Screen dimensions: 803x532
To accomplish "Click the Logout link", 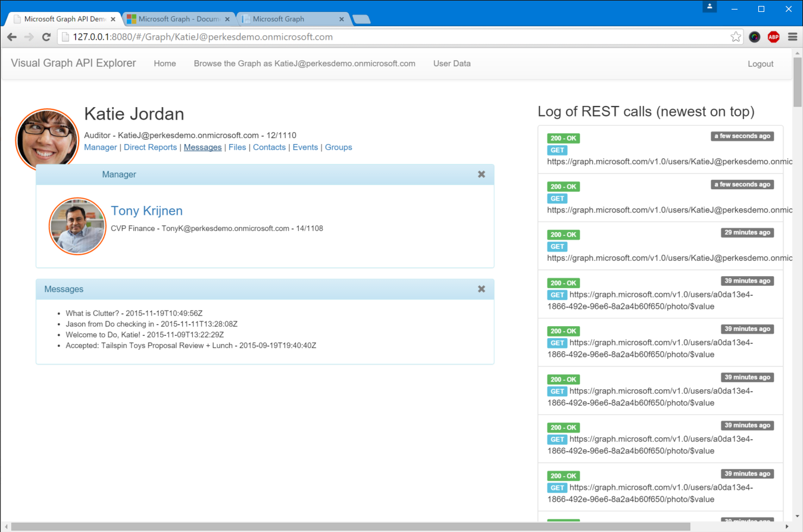I will (761, 64).
